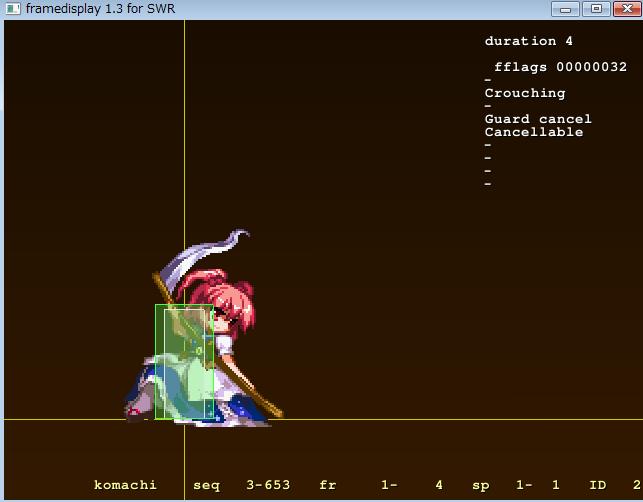Click the 'ID' label at bottom right
Image resolution: width=643 pixels, height=502 pixels.
click(x=597, y=485)
